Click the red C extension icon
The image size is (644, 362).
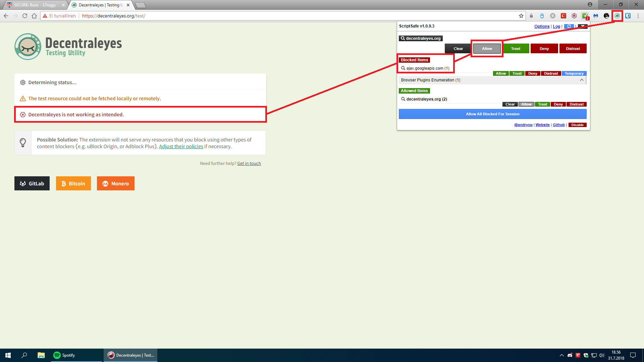(563, 16)
